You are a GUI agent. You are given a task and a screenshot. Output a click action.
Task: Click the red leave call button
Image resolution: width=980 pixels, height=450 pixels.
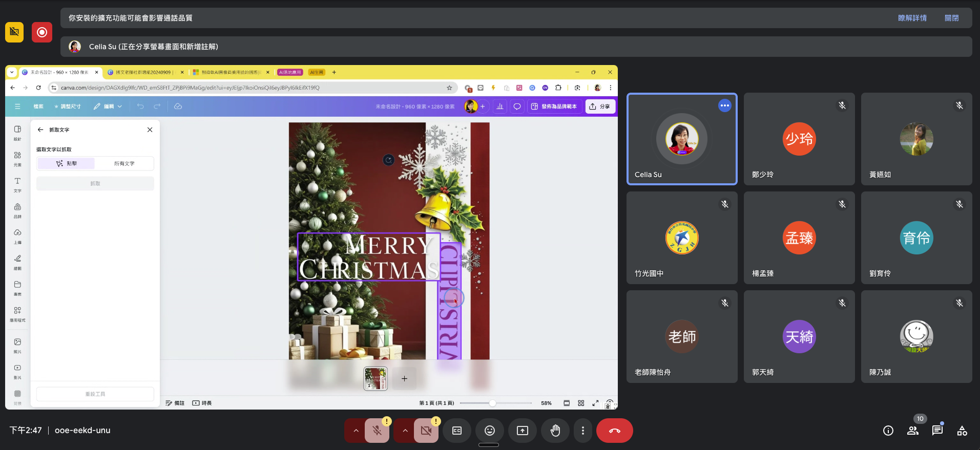tap(614, 431)
